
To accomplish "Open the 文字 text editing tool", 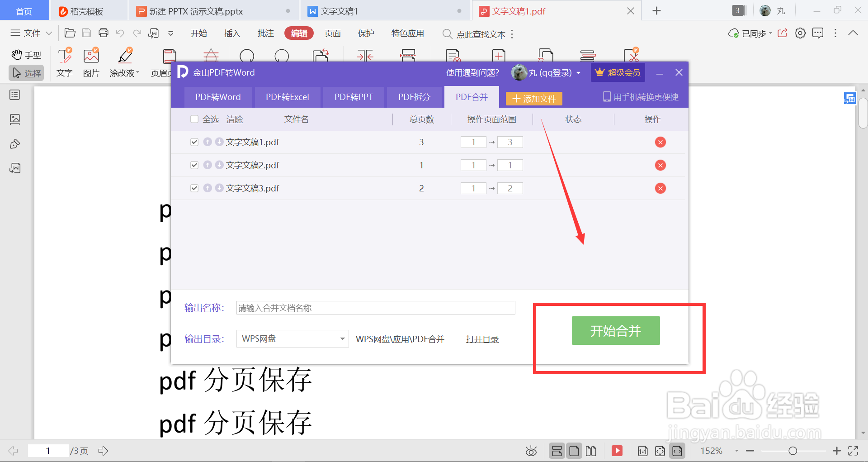I will point(64,62).
